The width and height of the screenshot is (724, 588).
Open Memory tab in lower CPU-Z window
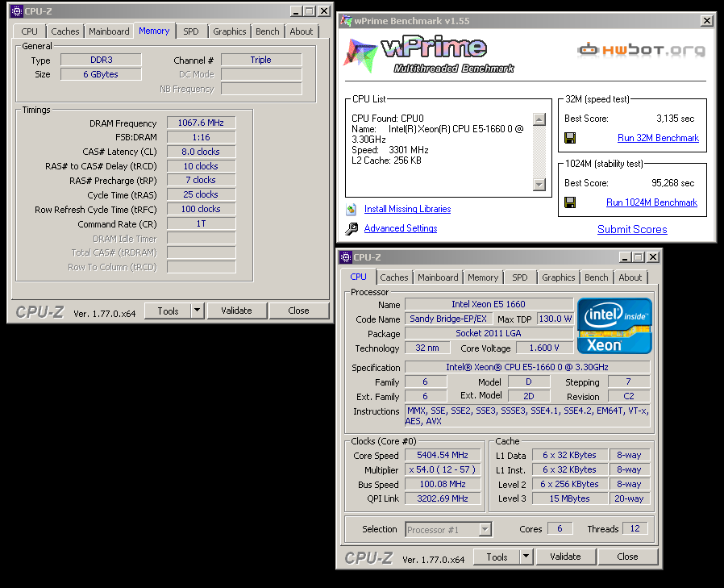click(x=483, y=277)
